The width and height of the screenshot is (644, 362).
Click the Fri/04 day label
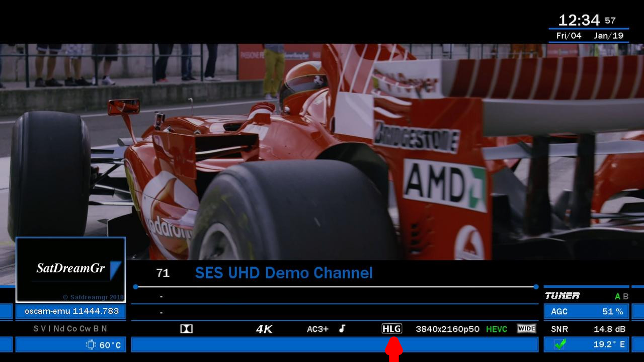569,36
